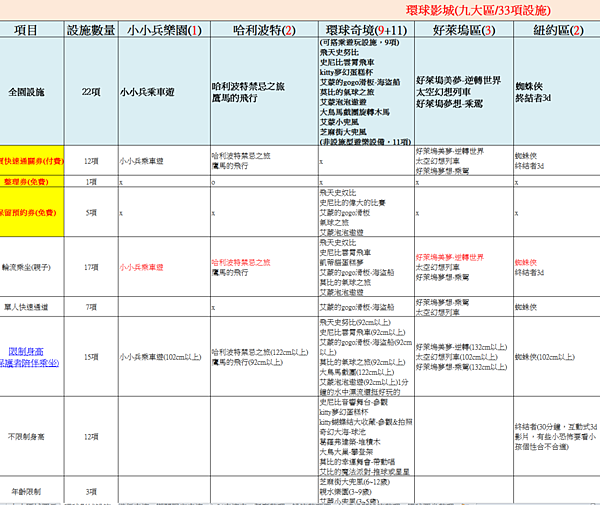Select the 3項 count cell
The height and width of the screenshot is (505, 600).
click(x=91, y=491)
